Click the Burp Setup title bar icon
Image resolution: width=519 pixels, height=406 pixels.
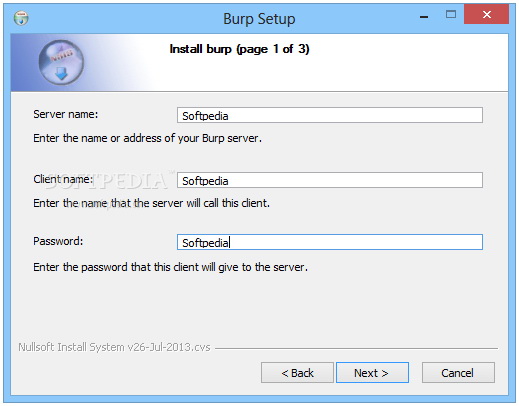click(x=21, y=18)
